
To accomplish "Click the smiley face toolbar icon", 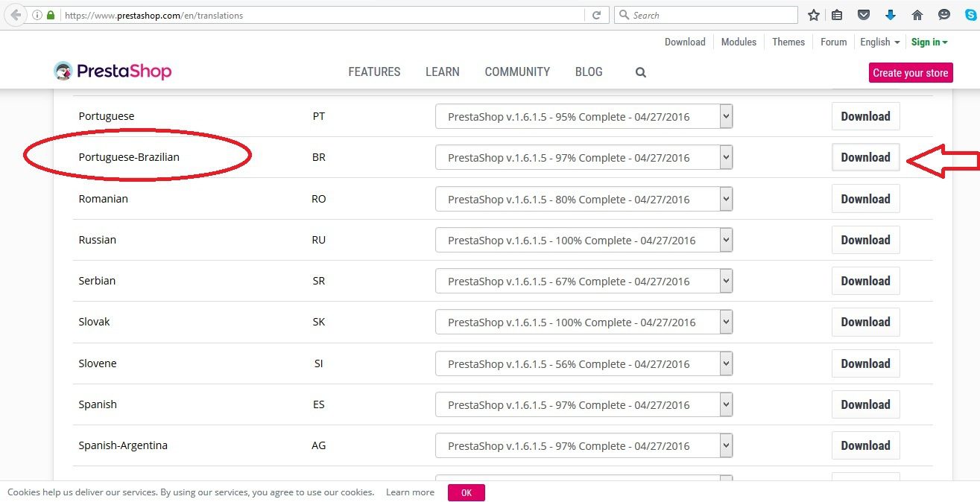I will 944,15.
